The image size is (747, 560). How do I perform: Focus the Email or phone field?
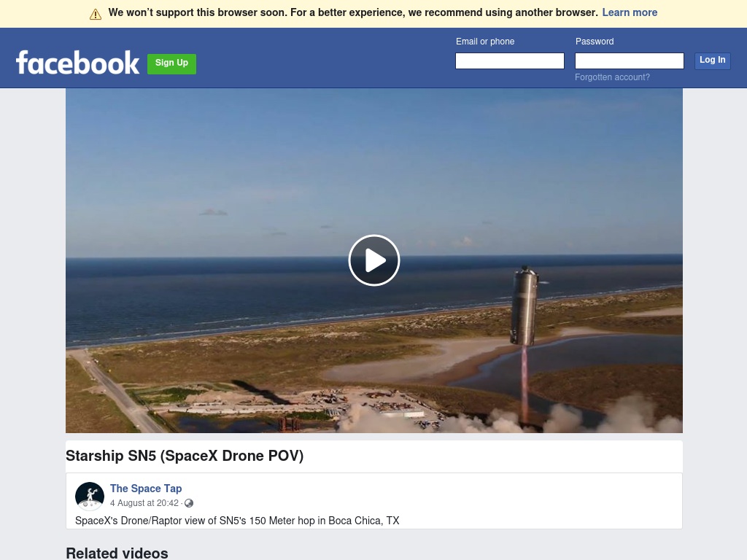click(x=510, y=61)
